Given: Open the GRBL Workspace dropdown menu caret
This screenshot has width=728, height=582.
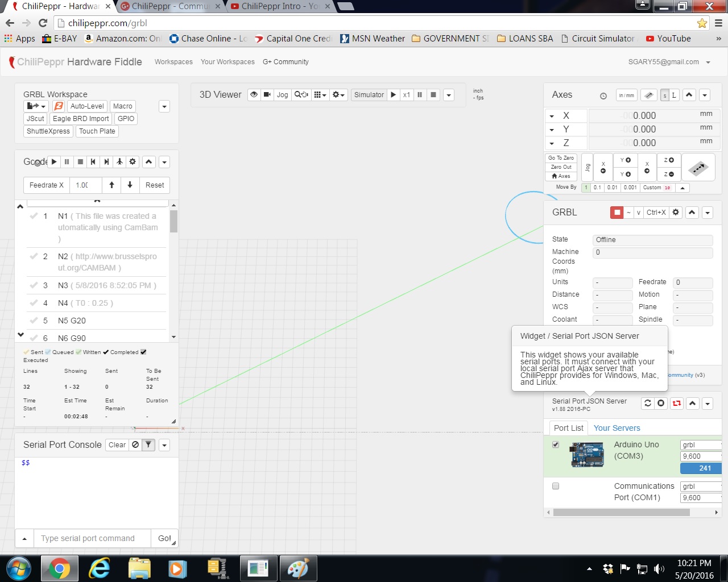Looking at the screenshot, I should click(164, 106).
